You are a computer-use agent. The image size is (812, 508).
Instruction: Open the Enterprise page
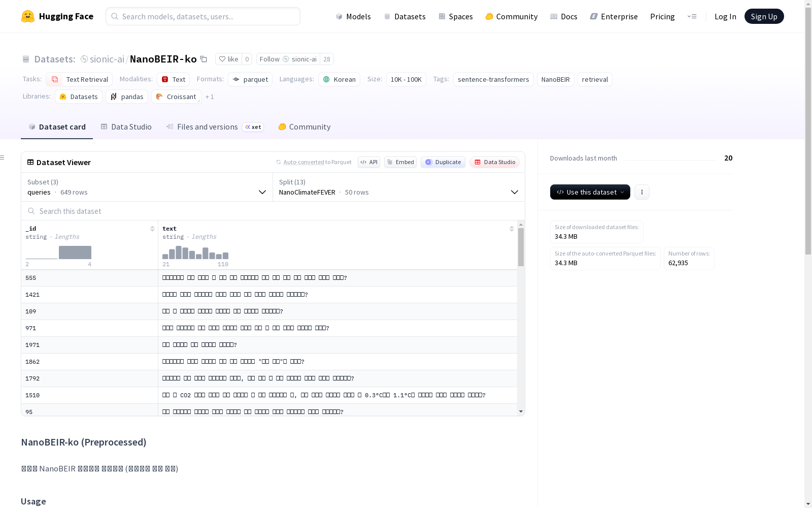coord(614,16)
